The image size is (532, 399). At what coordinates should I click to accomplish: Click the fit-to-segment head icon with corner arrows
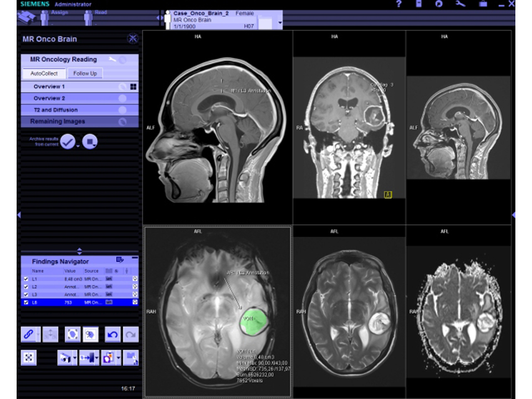[x=72, y=335]
